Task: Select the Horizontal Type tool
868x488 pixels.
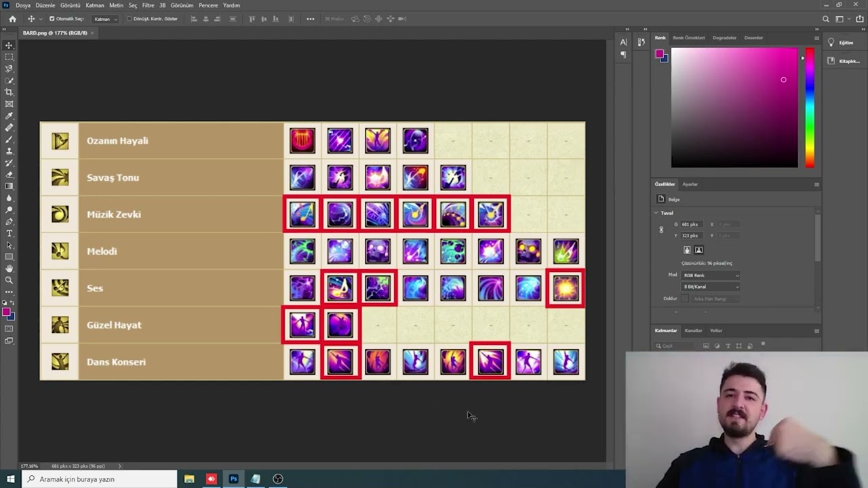Action: [9, 233]
